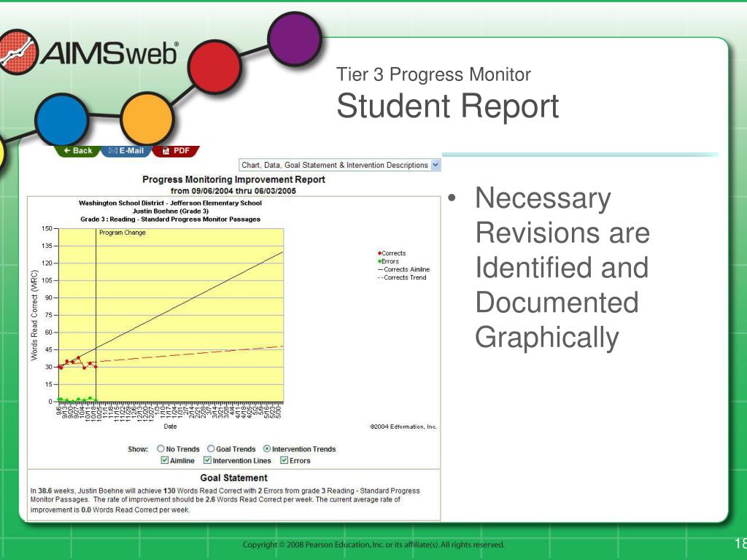Click the Corrects Aimline legend entry
747x560 pixels.
(403, 270)
